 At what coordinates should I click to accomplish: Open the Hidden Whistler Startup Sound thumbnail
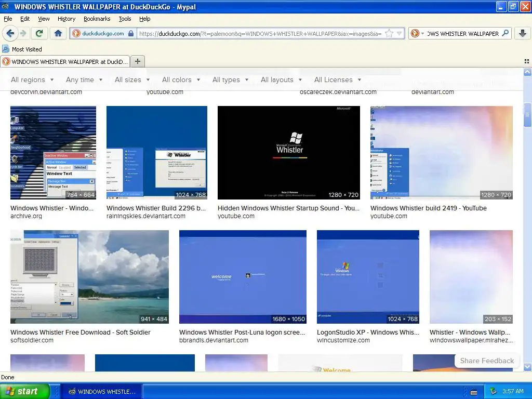pos(289,153)
